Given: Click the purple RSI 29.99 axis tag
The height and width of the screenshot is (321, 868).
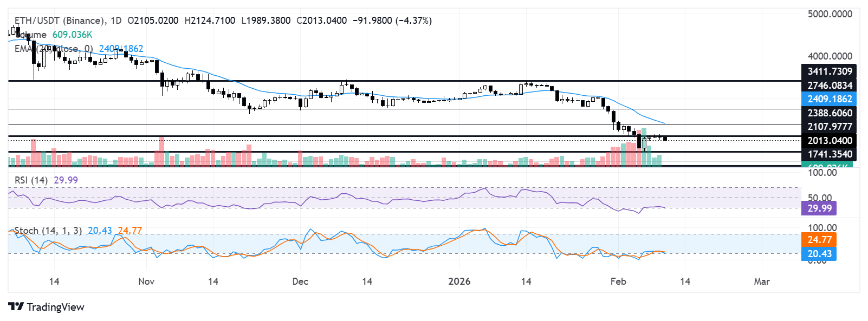Looking at the screenshot, I should 819,208.
